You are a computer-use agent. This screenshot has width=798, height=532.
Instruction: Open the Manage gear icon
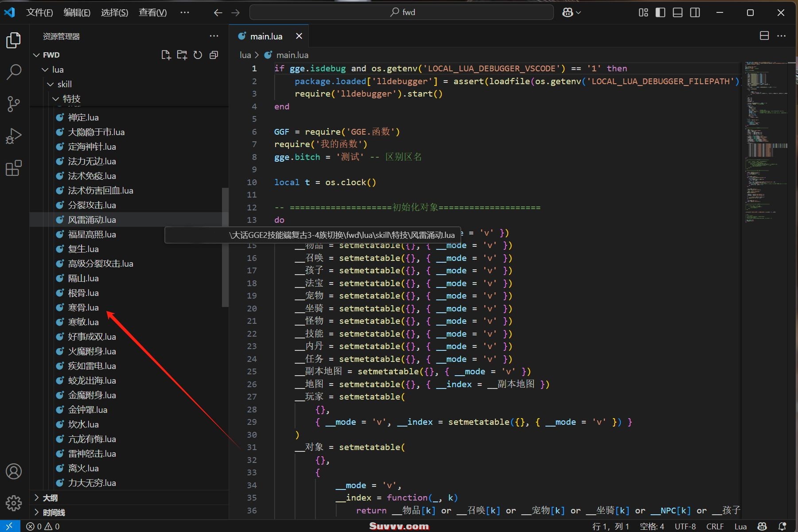point(13,503)
